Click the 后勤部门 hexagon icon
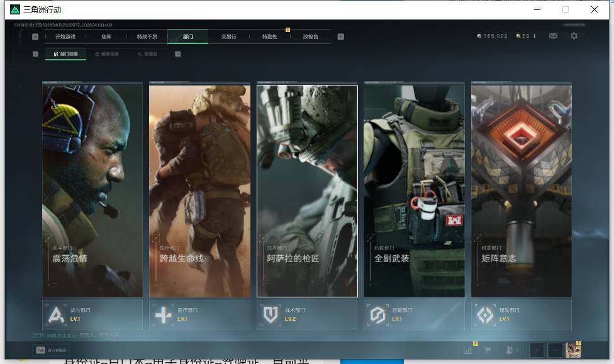 pos(377,315)
